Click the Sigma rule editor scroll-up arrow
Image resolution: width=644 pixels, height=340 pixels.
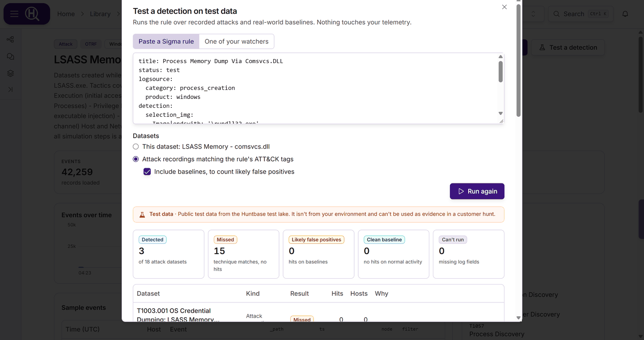(500, 56)
